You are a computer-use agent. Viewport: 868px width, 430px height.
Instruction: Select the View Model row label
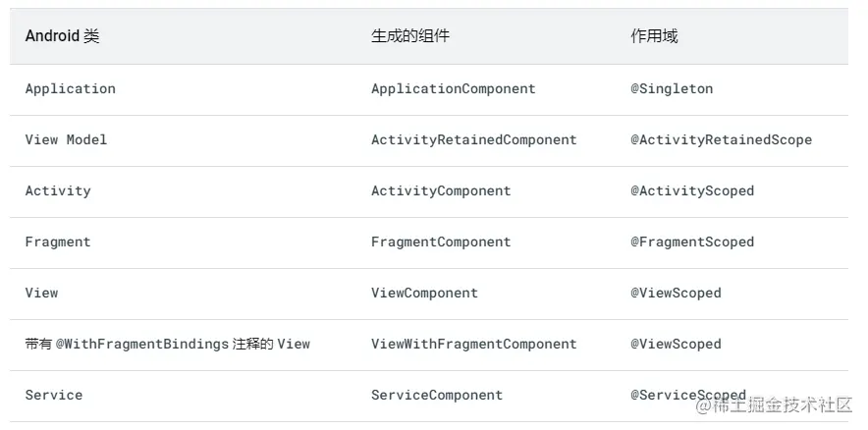point(66,140)
